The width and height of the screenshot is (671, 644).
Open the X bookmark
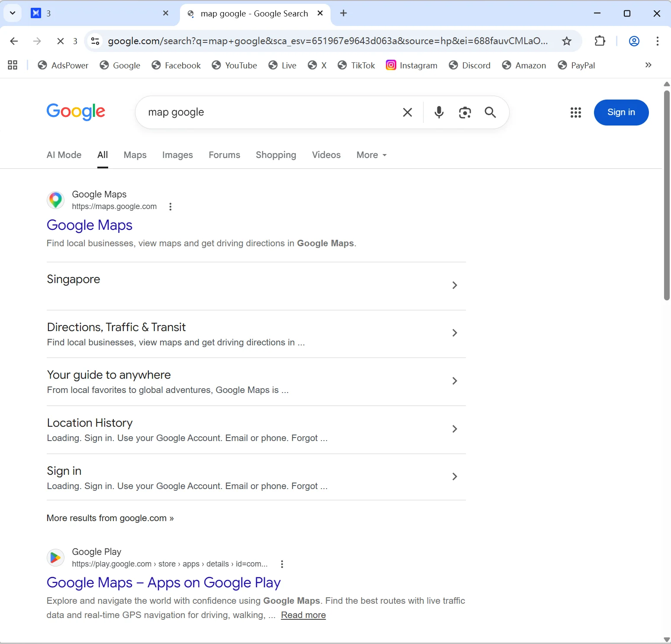(317, 65)
